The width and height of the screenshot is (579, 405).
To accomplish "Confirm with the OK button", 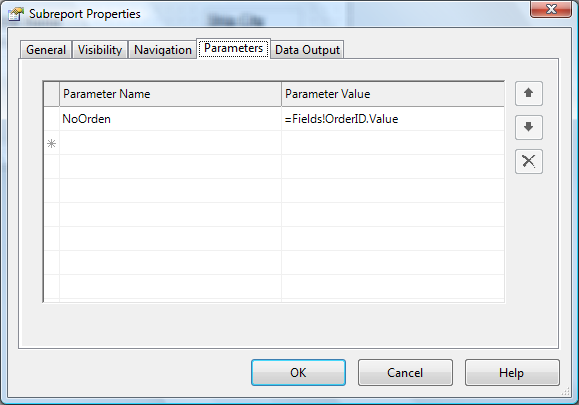I will (x=298, y=373).
